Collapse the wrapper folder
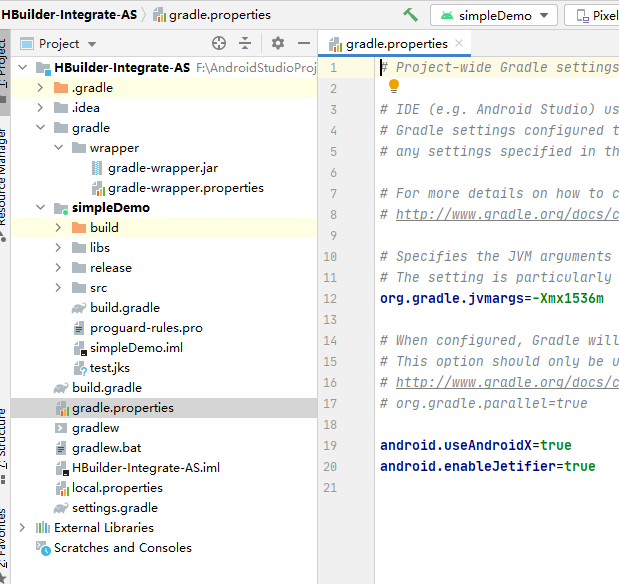This screenshot has height=584, width=619. (58, 148)
